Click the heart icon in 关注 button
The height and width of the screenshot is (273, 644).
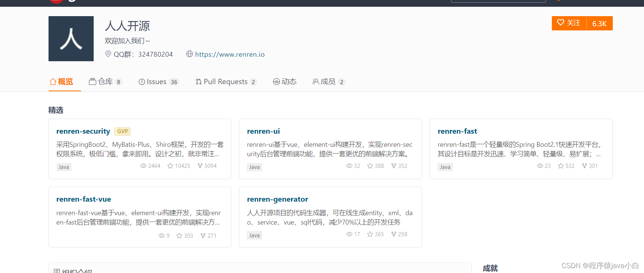click(560, 23)
